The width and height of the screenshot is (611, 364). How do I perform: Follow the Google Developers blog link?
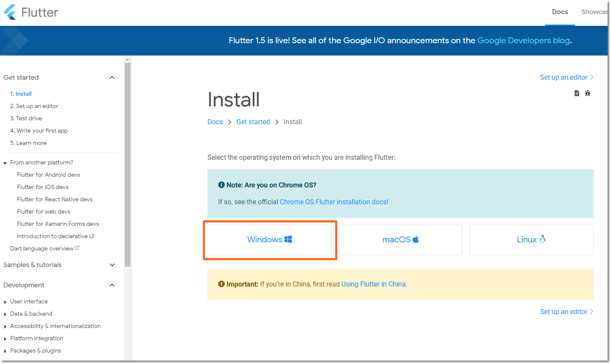(x=524, y=40)
